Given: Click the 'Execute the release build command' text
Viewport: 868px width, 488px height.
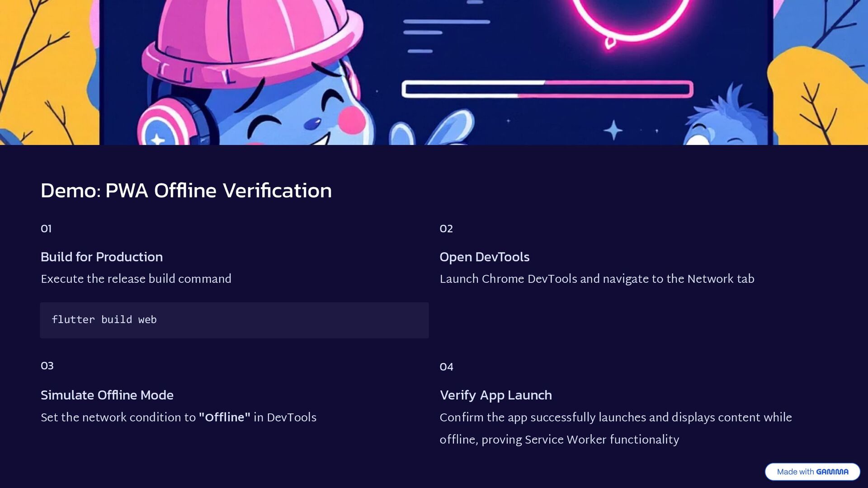Looking at the screenshot, I should (x=136, y=279).
